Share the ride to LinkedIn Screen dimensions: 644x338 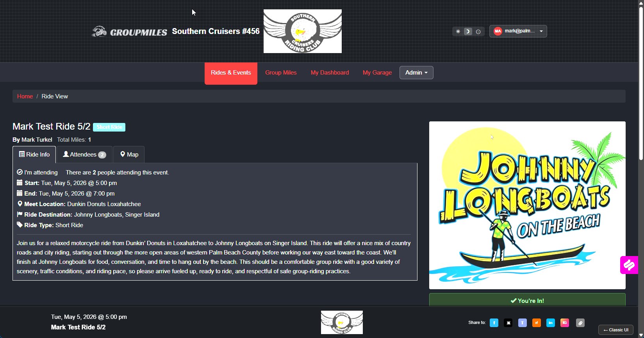(551, 323)
